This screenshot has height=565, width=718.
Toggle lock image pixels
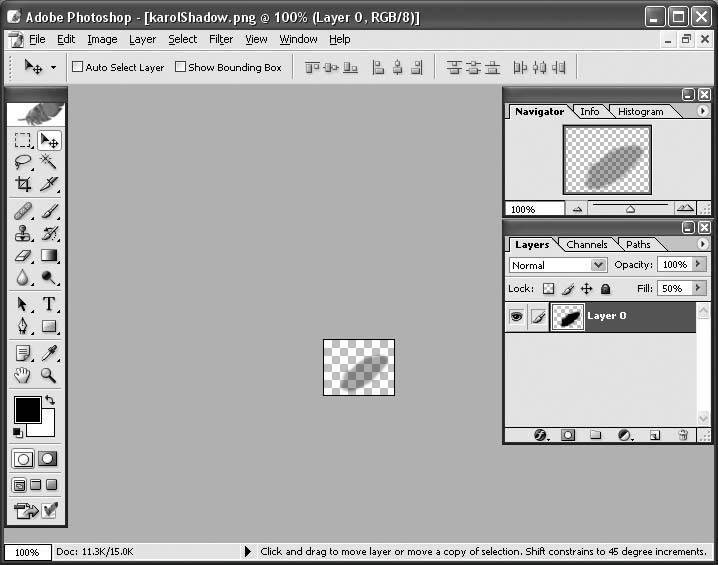(568, 288)
